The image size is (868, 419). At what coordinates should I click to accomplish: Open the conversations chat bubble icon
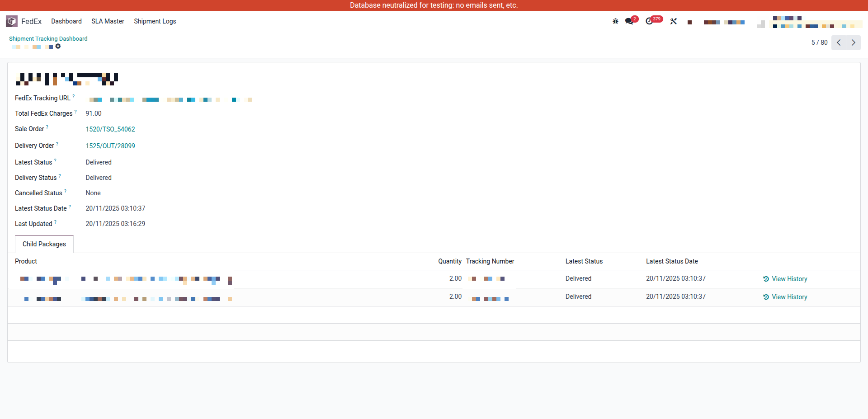(629, 21)
